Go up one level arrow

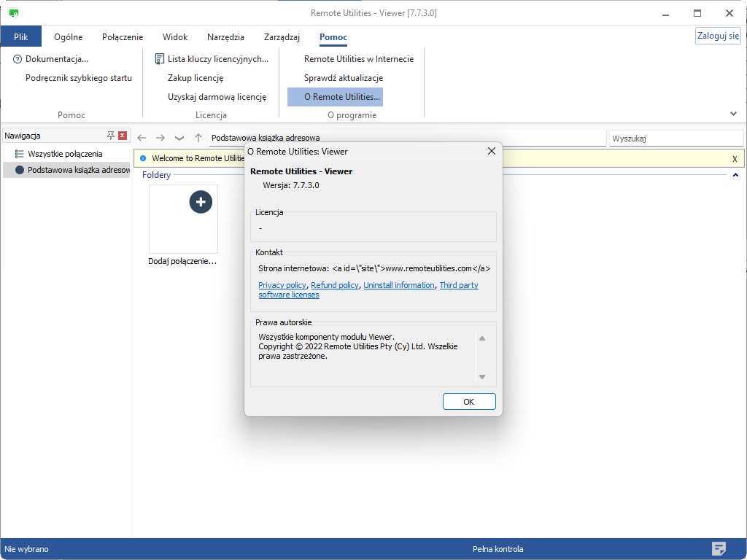tap(198, 138)
